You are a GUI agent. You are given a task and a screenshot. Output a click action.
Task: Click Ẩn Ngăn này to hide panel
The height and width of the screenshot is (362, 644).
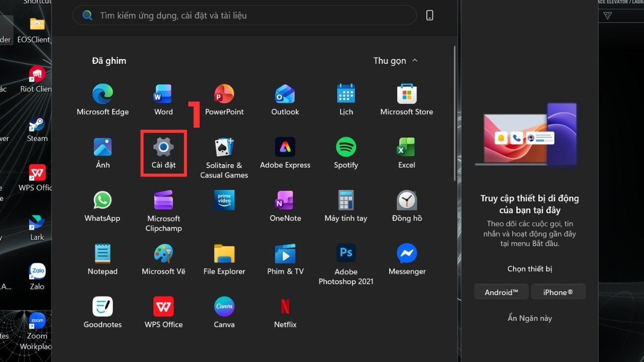coord(530,318)
